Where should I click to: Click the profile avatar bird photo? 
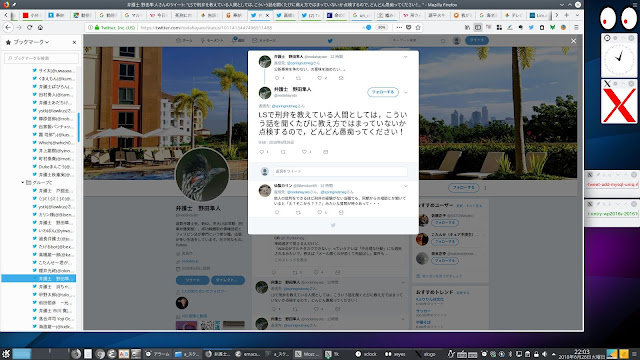202,175
